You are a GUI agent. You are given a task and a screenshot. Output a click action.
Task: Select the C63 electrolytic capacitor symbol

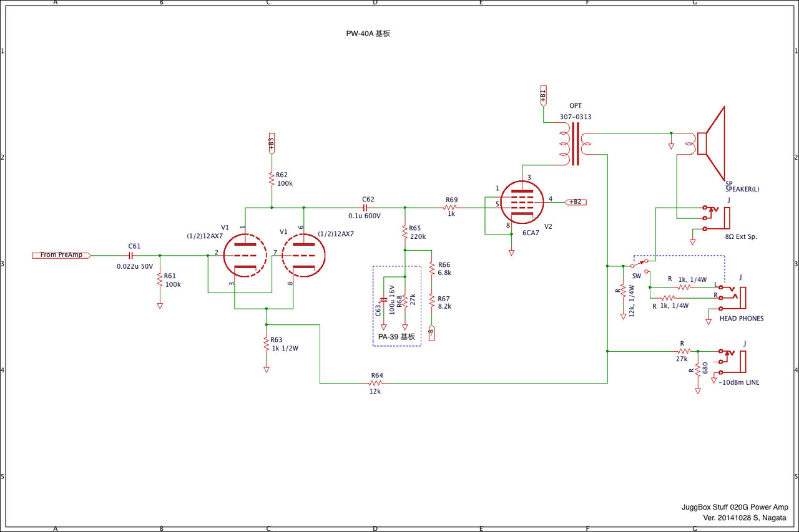[x=383, y=301]
